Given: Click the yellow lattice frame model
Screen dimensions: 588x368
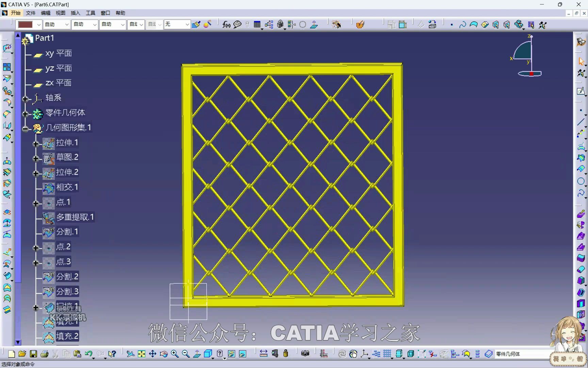Looking at the screenshot, I should [x=293, y=185].
